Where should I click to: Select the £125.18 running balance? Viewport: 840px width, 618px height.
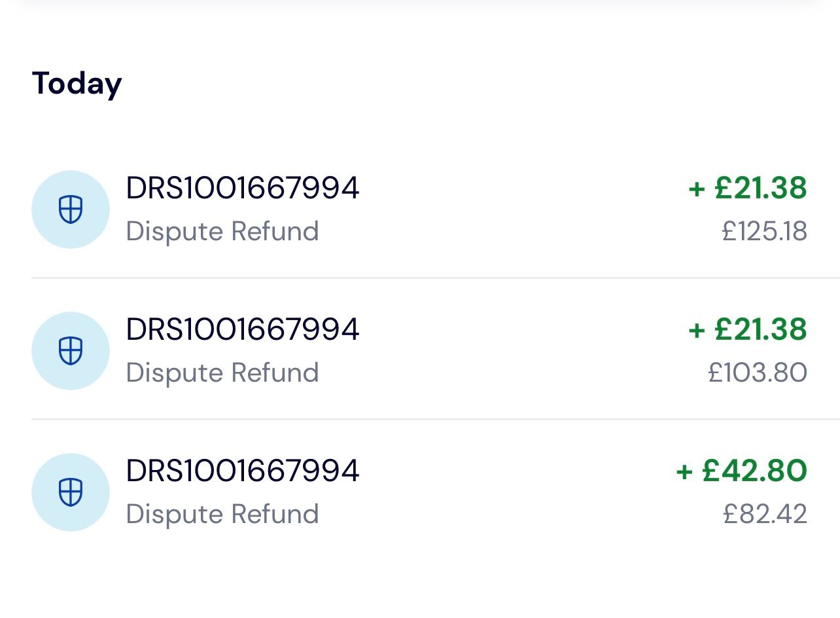click(764, 232)
